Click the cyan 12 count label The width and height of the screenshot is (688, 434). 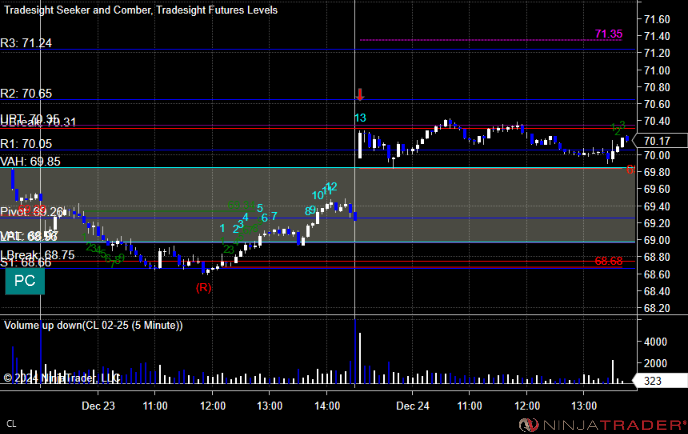[x=332, y=187]
